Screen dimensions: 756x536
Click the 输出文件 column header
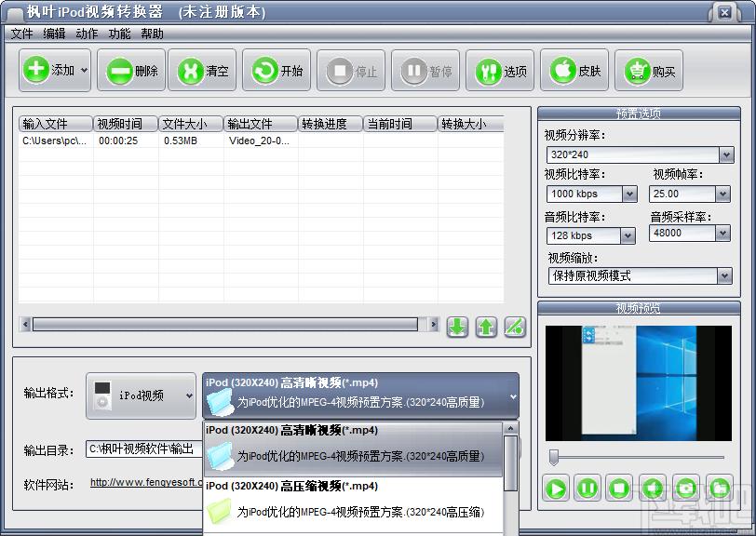point(261,124)
